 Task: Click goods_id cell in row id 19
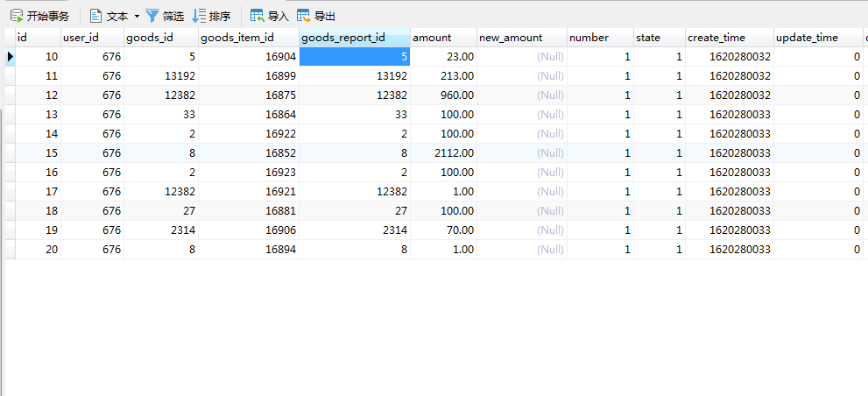(x=161, y=230)
